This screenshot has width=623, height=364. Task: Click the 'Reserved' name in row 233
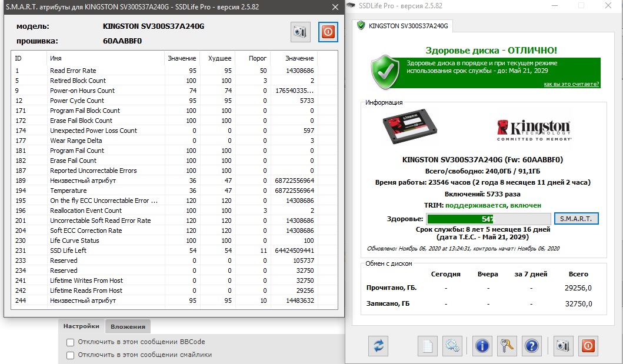point(64,261)
